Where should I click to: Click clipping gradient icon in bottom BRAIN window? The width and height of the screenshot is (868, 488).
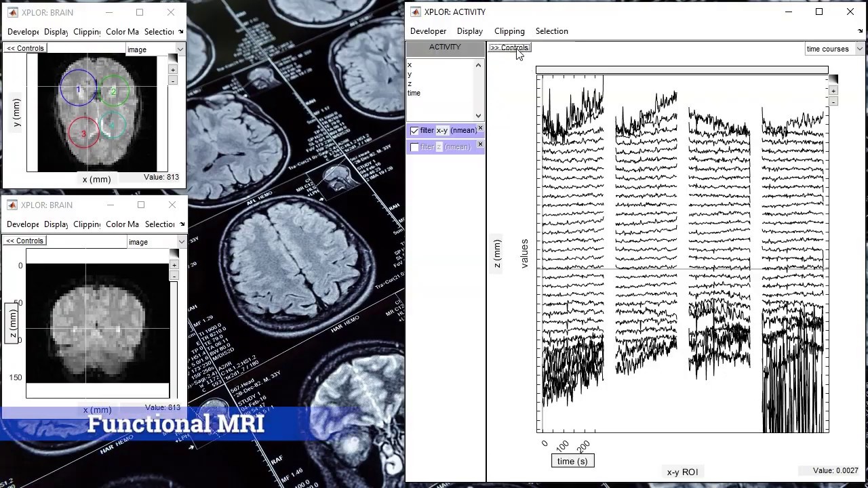tap(174, 254)
